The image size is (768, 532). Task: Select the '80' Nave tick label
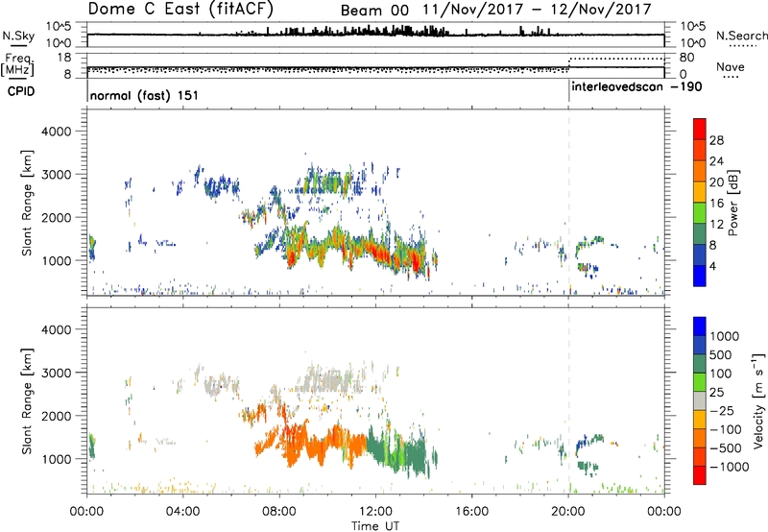pos(687,58)
